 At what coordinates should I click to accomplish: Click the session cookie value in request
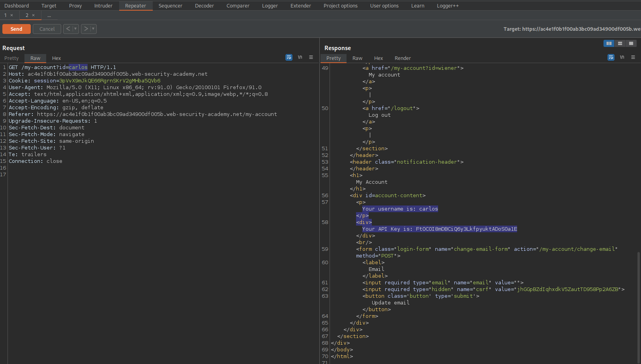point(110,81)
